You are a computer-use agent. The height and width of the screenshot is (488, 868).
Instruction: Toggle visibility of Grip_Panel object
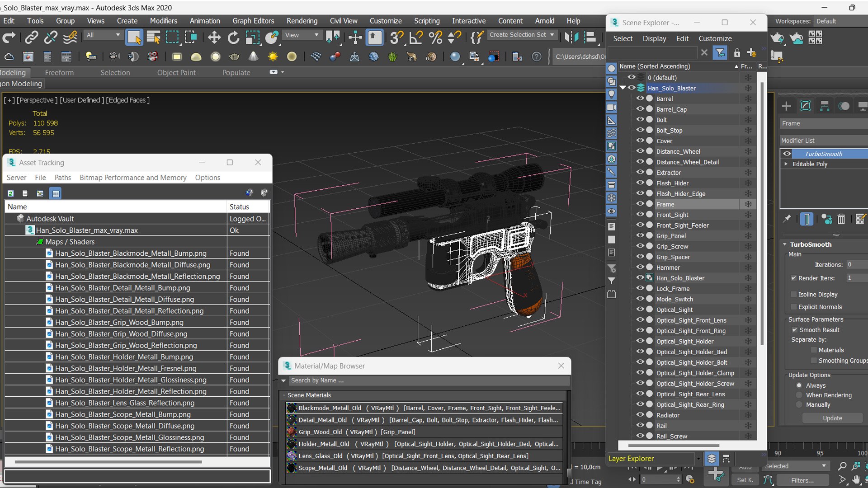click(x=640, y=235)
